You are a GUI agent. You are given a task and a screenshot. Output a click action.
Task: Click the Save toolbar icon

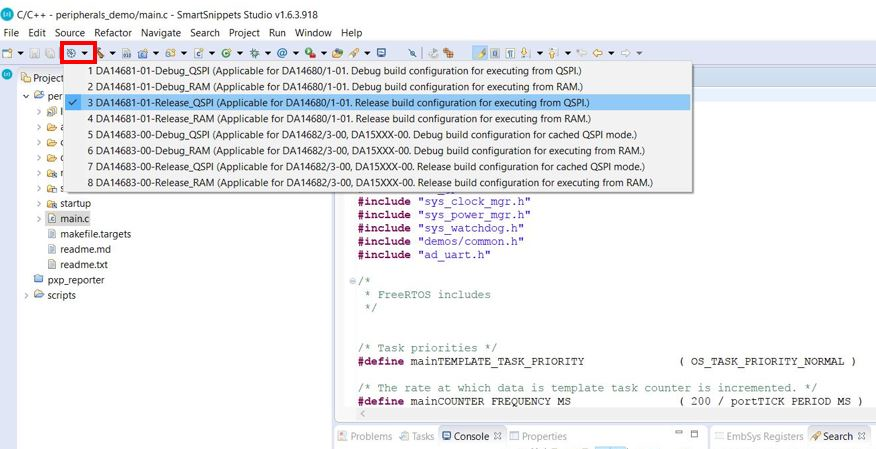point(35,53)
